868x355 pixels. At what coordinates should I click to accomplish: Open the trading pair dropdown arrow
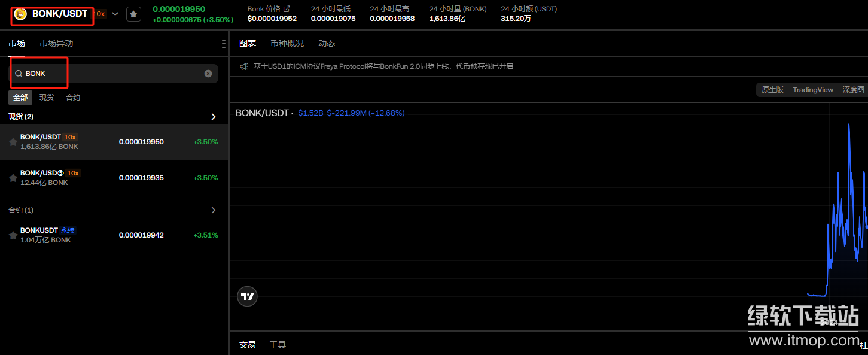[115, 14]
